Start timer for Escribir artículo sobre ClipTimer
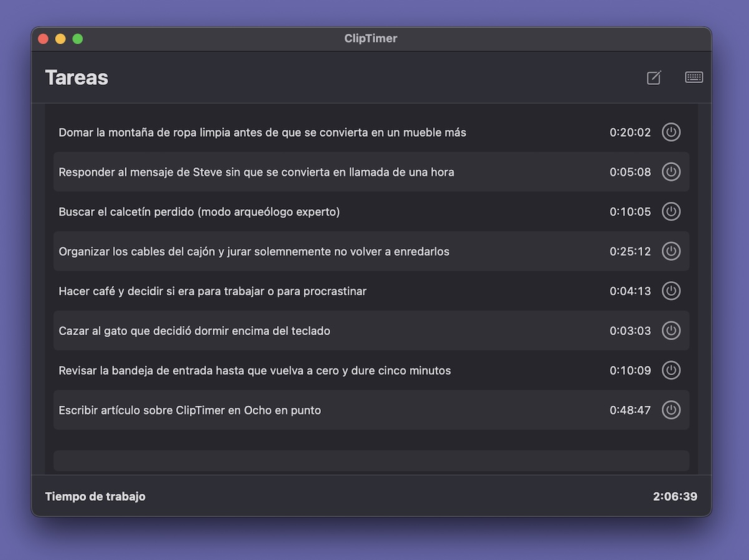Viewport: 749px width, 560px height. pyautogui.click(x=671, y=410)
